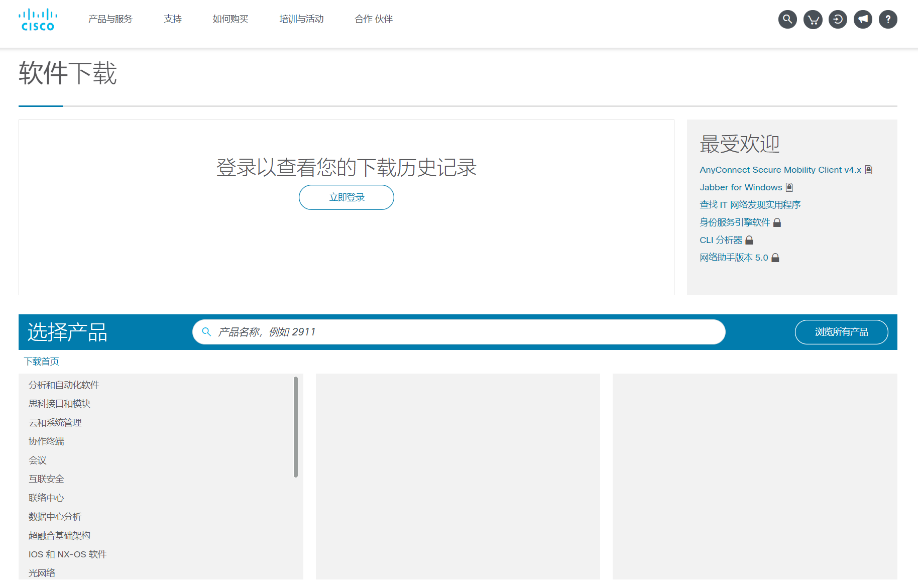The width and height of the screenshot is (918, 588).
Task: Select 数据中心分析 category
Action: (55, 517)
